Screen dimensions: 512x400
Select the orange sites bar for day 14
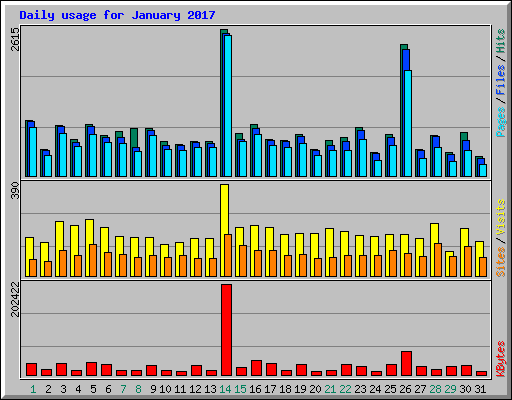228,255
